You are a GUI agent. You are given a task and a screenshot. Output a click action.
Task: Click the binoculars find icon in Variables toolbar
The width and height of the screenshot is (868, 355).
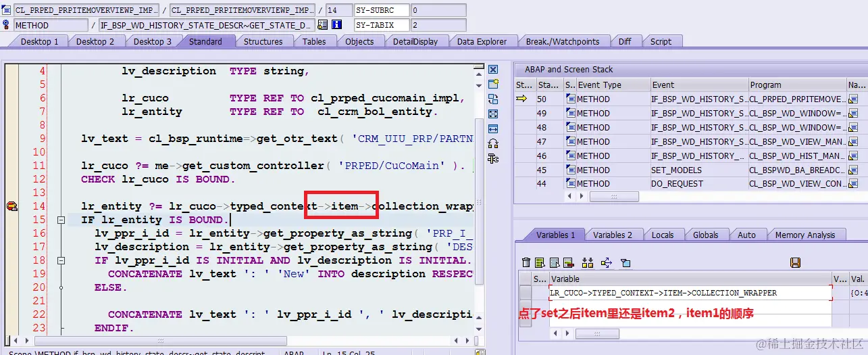pos(587,262)
